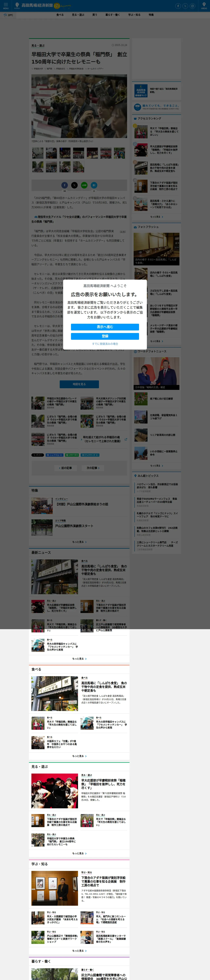Image resolution: width=210 pixels, height=980 pixels.
Task: Open the header Instagram icon
Action: tap(192, 6)
